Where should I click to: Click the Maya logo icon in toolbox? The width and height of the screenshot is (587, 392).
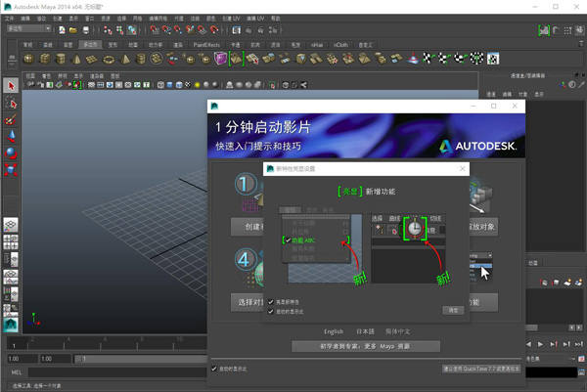coord(11,326)
